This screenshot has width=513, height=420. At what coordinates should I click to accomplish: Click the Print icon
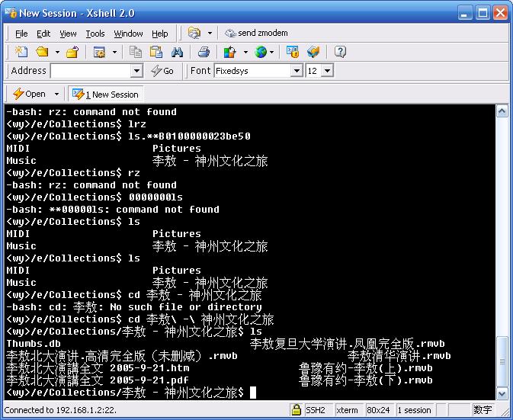pyautogui.click(x=204, y=52)
